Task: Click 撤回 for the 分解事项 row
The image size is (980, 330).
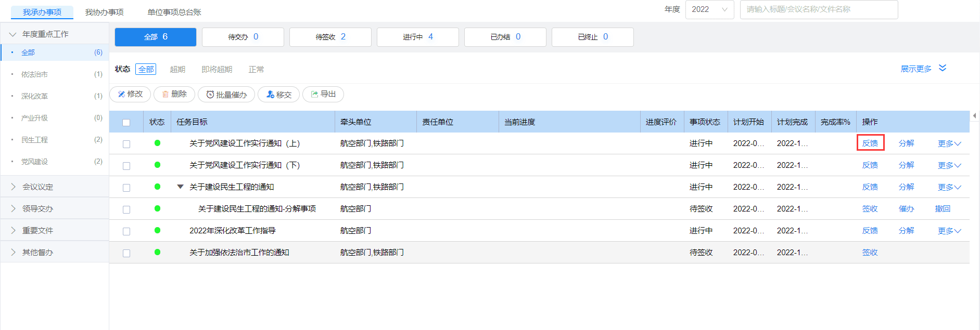Action: click(x=943, y=208)
